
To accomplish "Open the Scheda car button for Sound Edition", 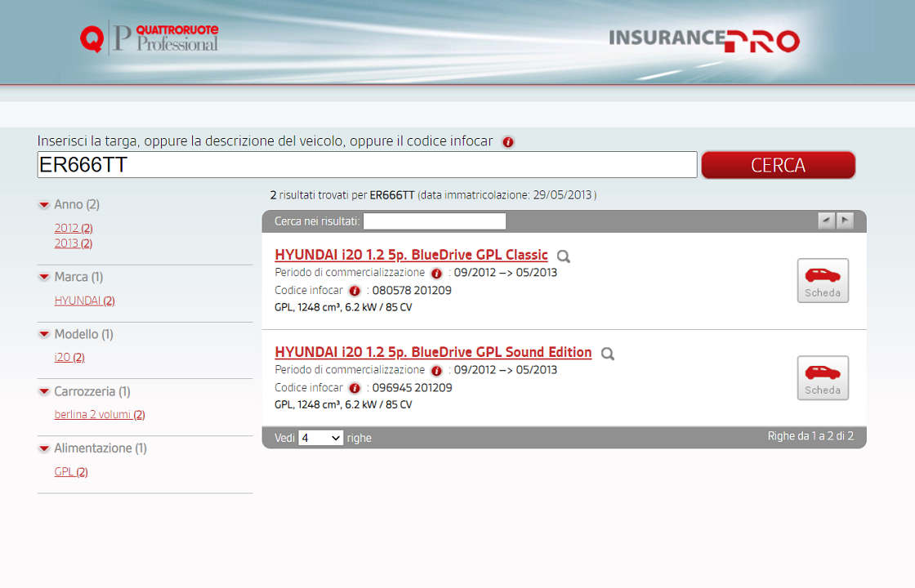I will pyautogui.click(x=823, y=378).
